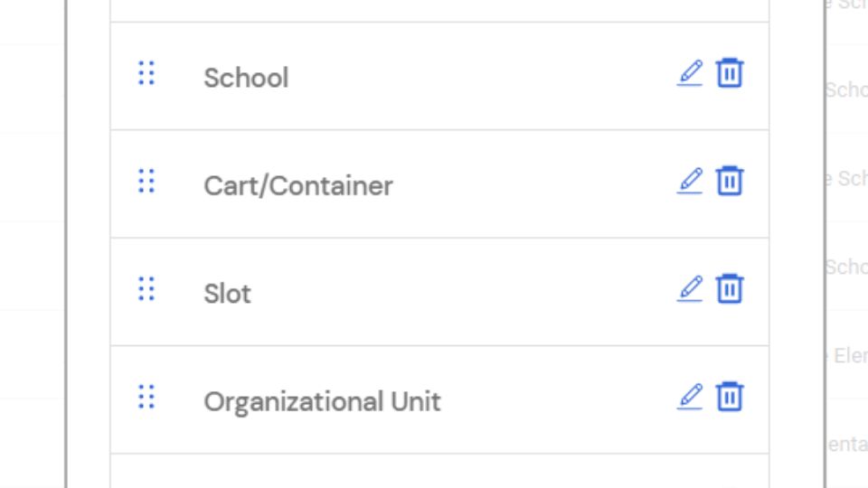Delete the Organizational Unit entry
868x488 pixels.
pyautogui.click(x=730, y=397)
